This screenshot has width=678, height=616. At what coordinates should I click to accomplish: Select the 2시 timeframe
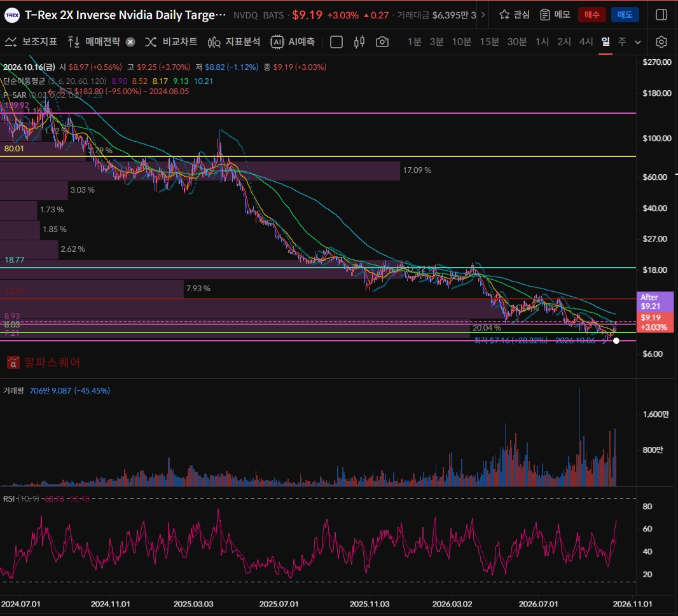[x=564, y=41]
